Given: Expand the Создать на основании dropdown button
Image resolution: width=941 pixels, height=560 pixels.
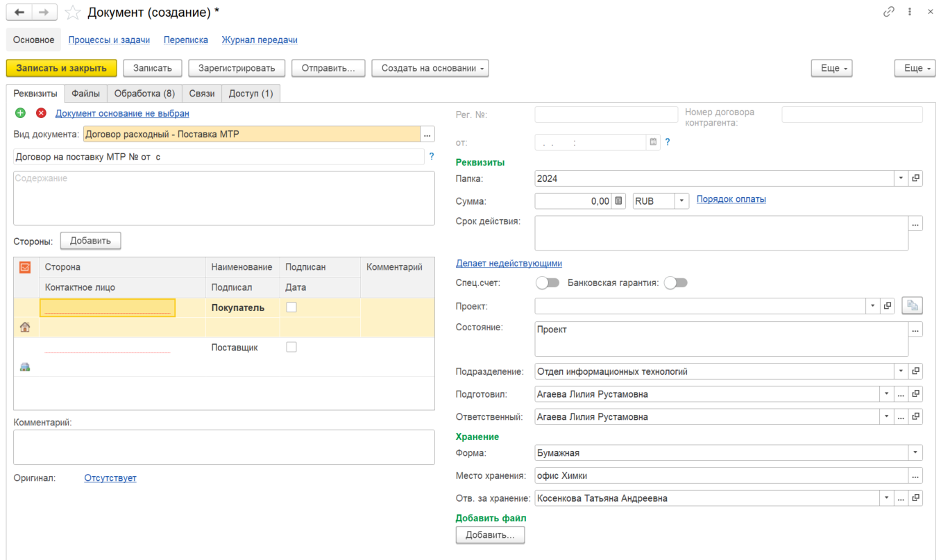Looking at the screenshot, I should (430, 68).
